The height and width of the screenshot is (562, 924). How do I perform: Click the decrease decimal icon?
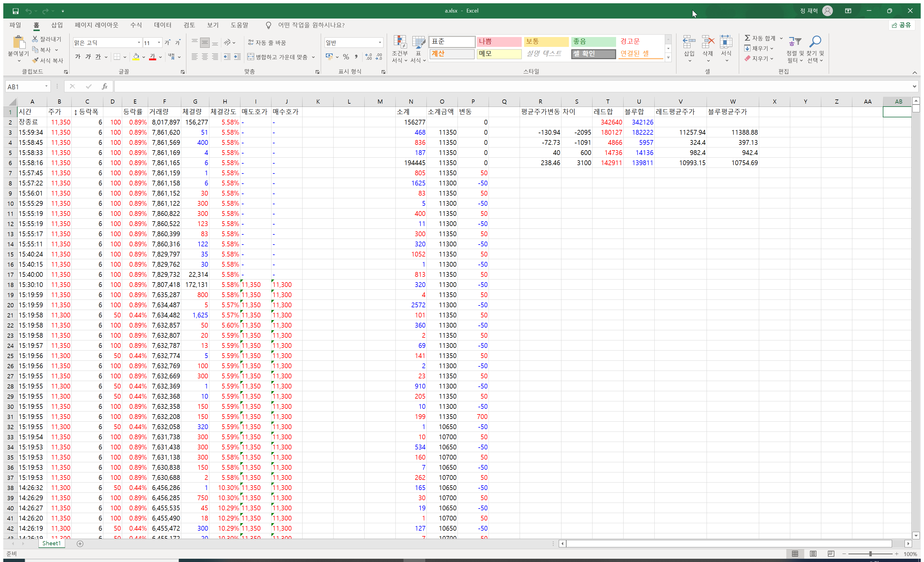click(379, 57)
